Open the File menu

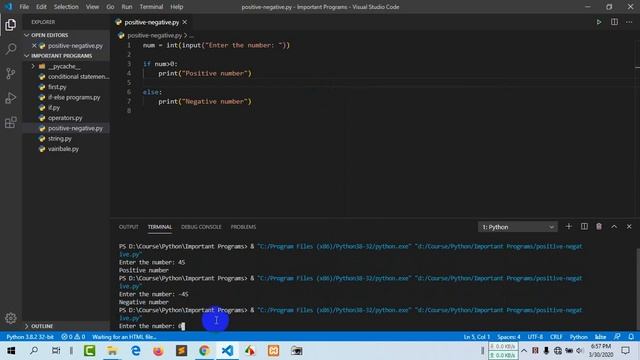pos(24,7)
